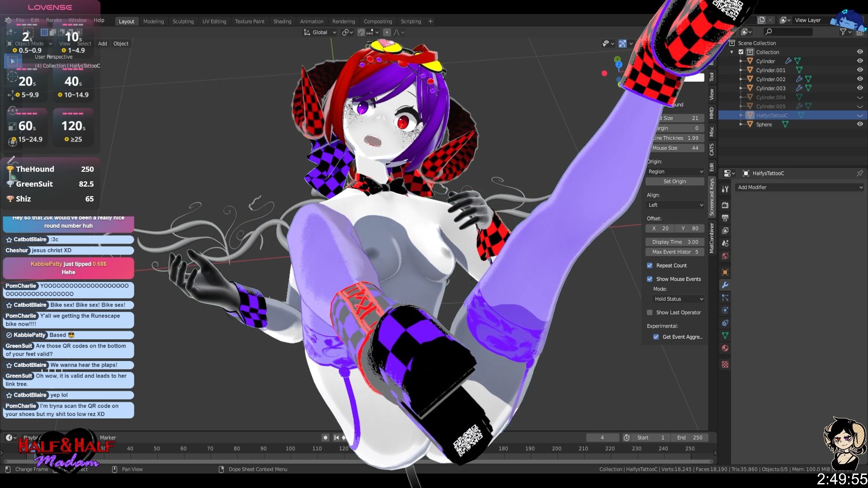Hide Cylinder.001 via its eye icon

(860, 70)
